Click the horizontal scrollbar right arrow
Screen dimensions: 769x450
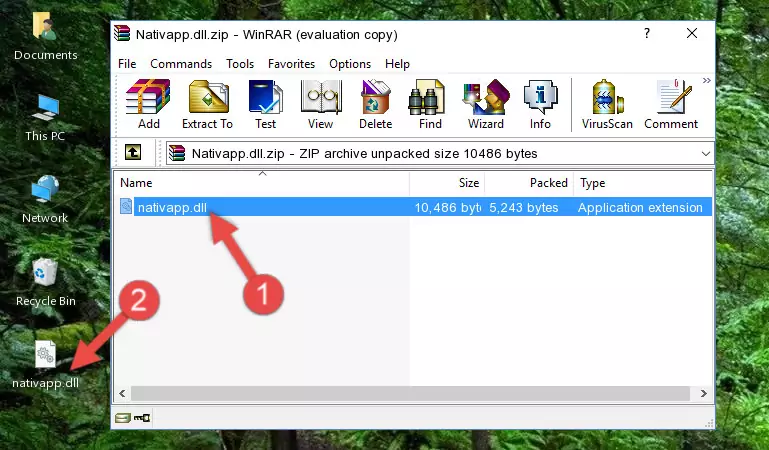704,393
